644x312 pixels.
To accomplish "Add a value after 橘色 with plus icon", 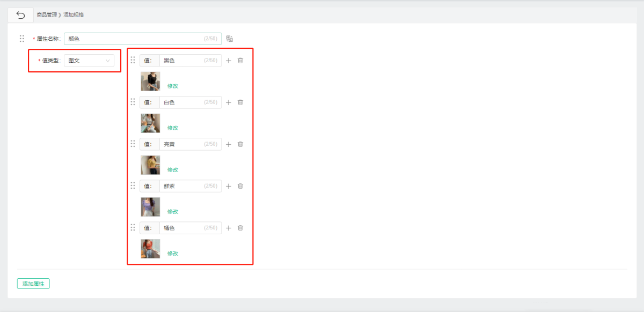I will 228,228.
